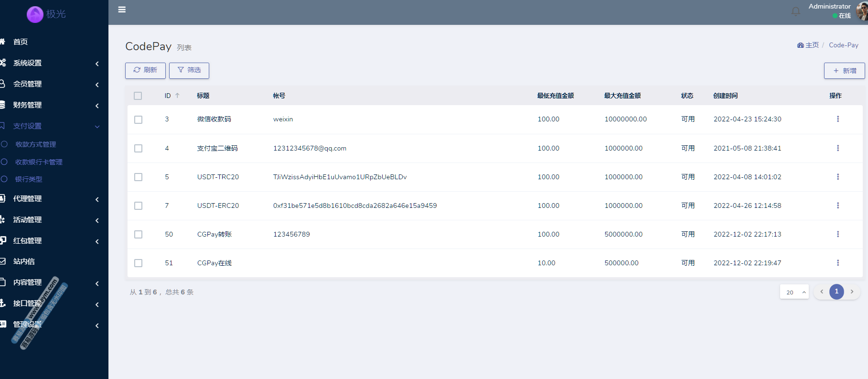The width and height of the screenshot is (868, 379).
Task: Open row actions menu for USDT-TRC20
Action: [x=837, y=177]
